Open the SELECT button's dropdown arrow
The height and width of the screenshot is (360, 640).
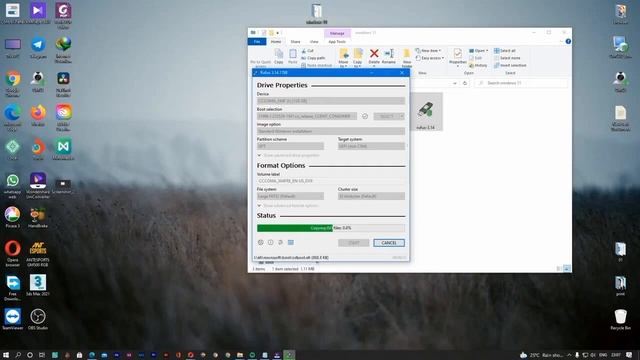click(402, 116)
